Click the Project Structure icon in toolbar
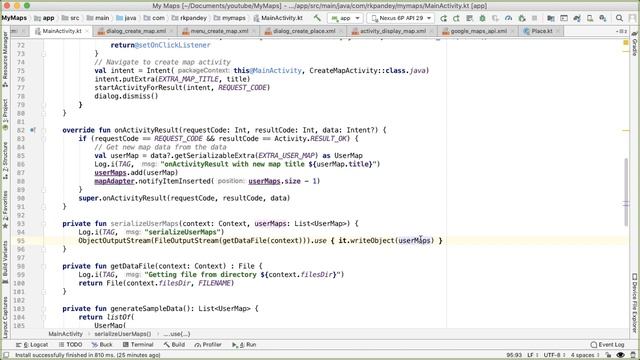Image resolution: width=640 pixels, height=360 pixels. [551, 18]
